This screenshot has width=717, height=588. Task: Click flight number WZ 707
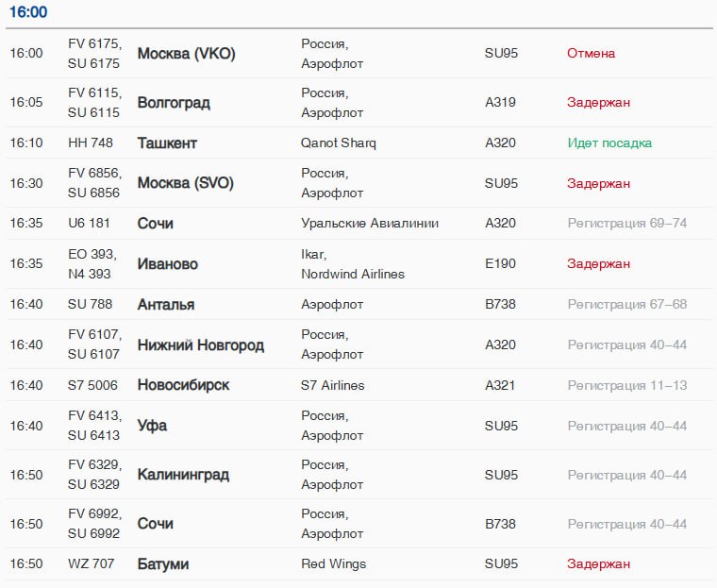[91, 563]
